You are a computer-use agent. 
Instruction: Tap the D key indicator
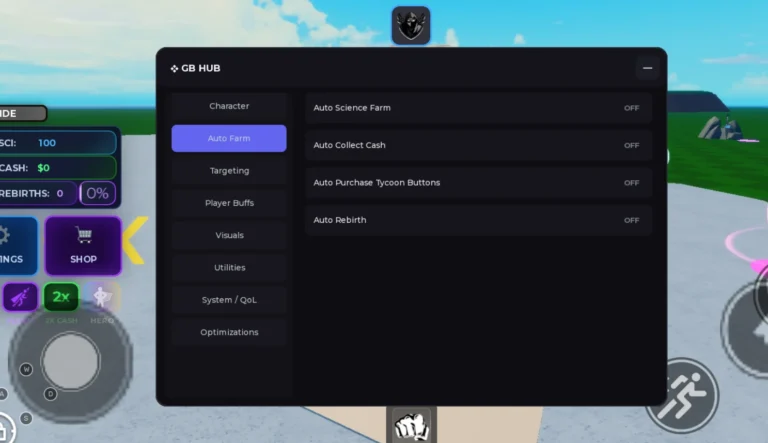pos(50,394)
